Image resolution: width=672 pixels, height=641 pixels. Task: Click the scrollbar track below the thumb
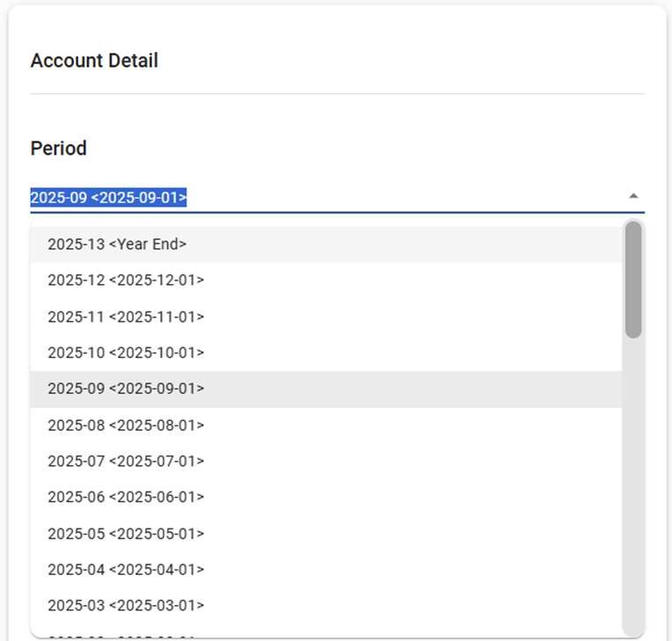pyautogui.click(x=632, y=484)
